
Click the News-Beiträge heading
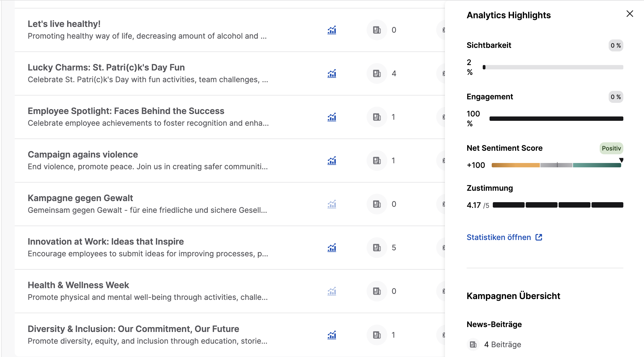coord(494,324)
